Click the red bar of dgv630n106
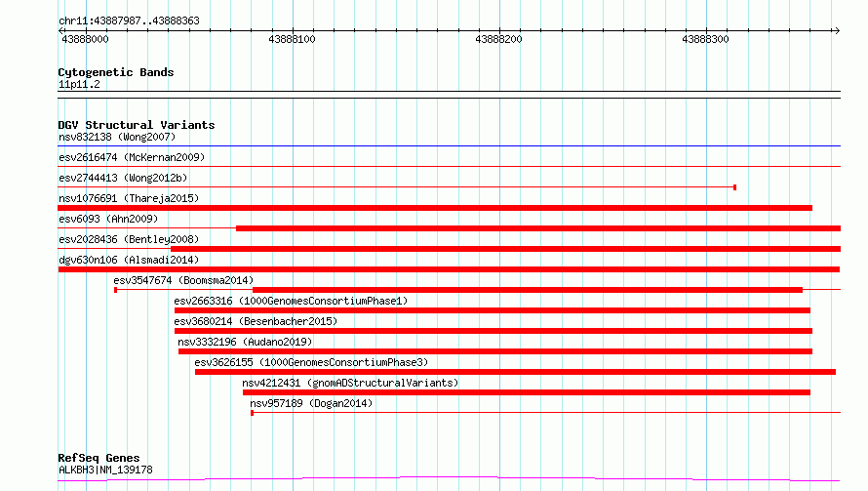Viewport: 868px width, 491px height. tap(449, 269)
